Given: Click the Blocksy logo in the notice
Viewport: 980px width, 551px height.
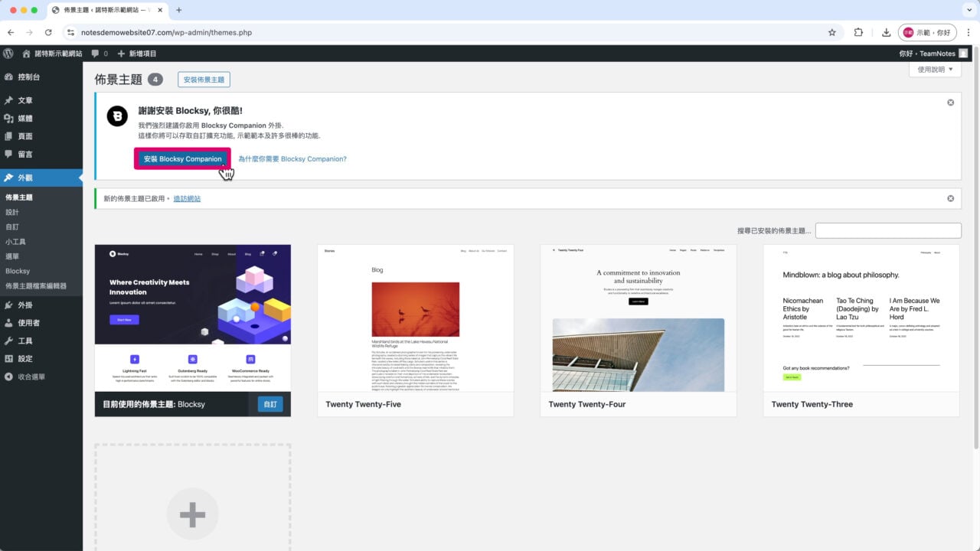Looking at the screenshot, I should [117, 116].
